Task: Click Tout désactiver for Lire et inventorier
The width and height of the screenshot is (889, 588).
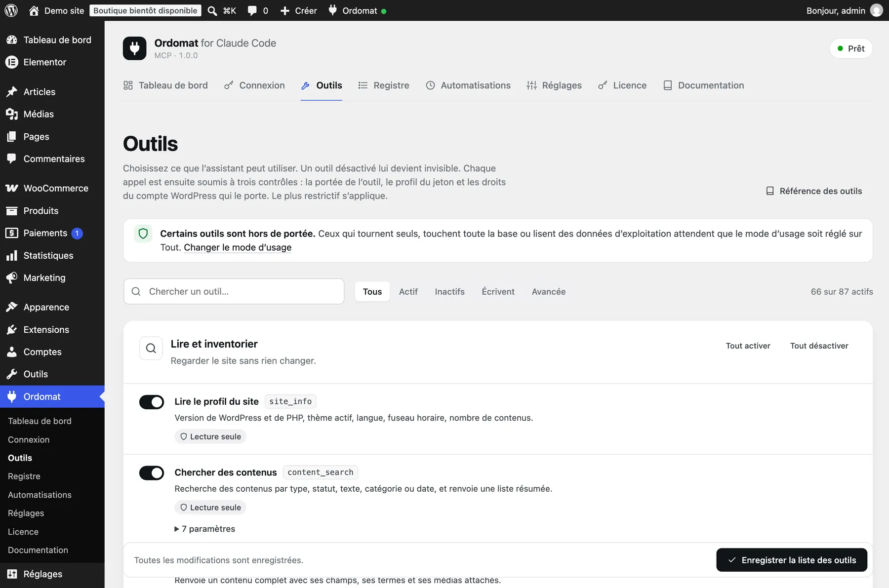Action: pyautogui.click(x=819, y=346)
